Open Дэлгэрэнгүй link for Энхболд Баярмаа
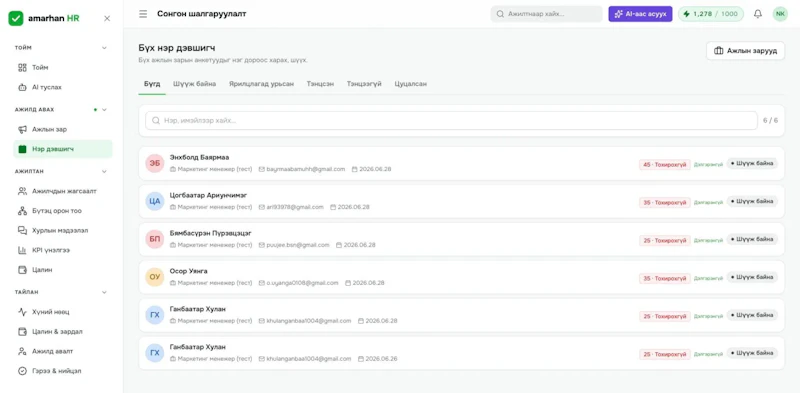Viewport: 800px width, 393px height. tap(708, 164)
